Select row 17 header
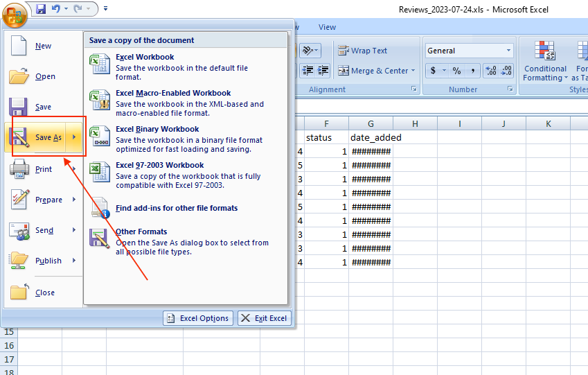This screenshot has height=375, width=588. tap(9, 359)
